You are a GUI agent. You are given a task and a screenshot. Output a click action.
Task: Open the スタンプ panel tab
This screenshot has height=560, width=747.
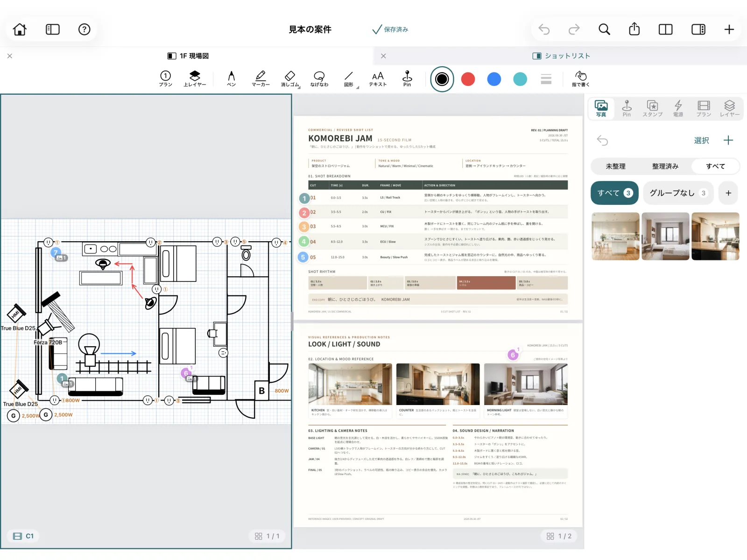652,108
